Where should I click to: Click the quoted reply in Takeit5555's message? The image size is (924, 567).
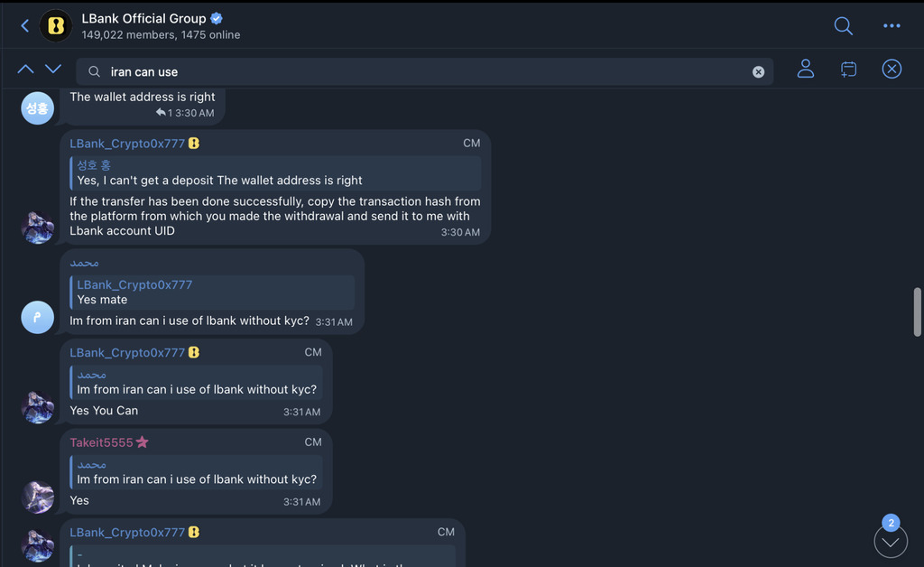pos(197,472)
